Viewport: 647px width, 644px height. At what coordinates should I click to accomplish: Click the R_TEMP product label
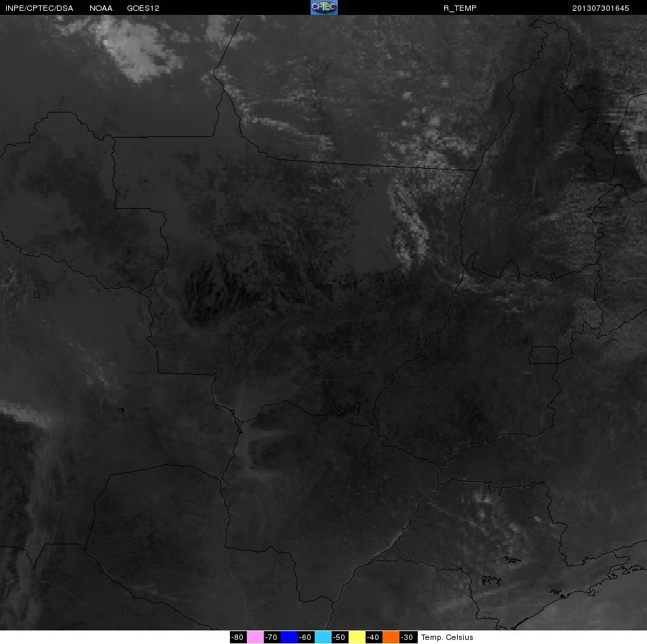pyautogui.click(x=460, y=8)
